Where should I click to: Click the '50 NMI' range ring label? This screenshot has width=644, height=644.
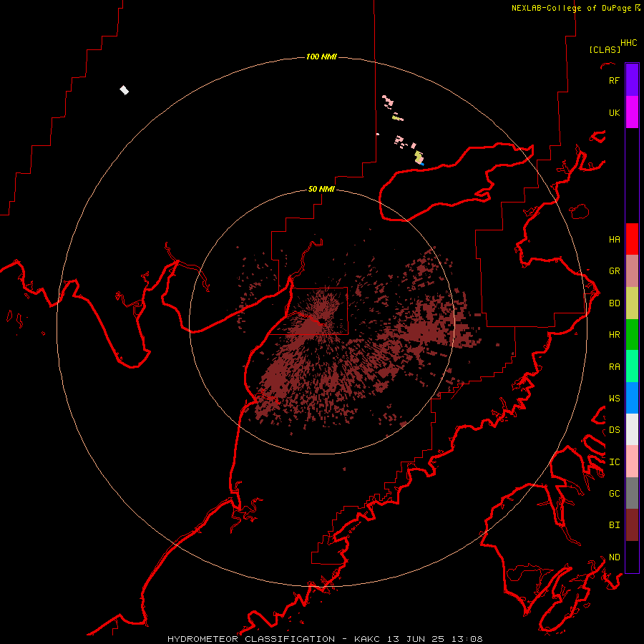[x=321, y=189]
